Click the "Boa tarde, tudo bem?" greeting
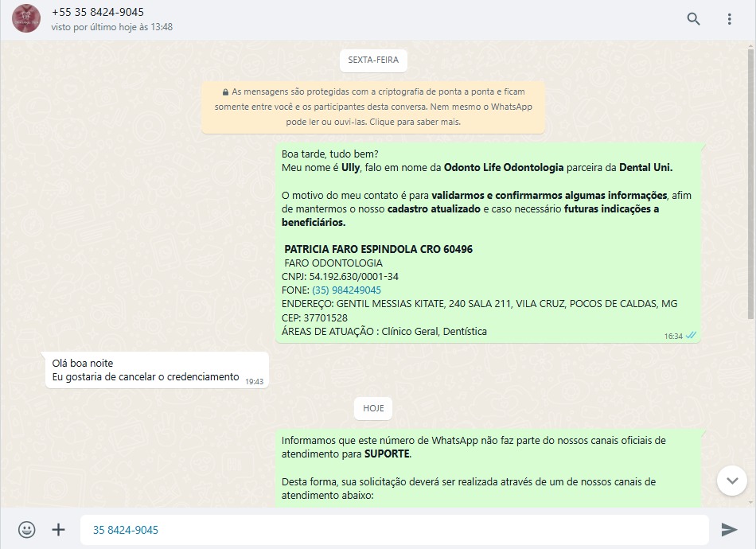This screenshot has height=549, width=756. [x=329, y=154]
